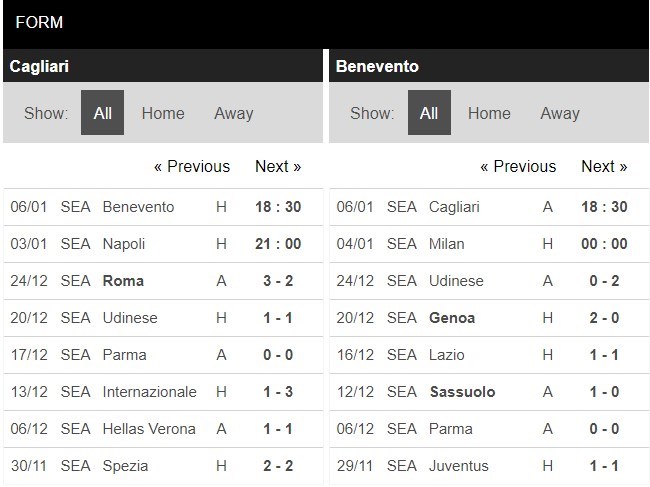Image resolution: width=650 pixels, height=487 pixels.
Task: Switch to Home filter for Cagliari
Action: pyautogui.click(x=163, y=113)
